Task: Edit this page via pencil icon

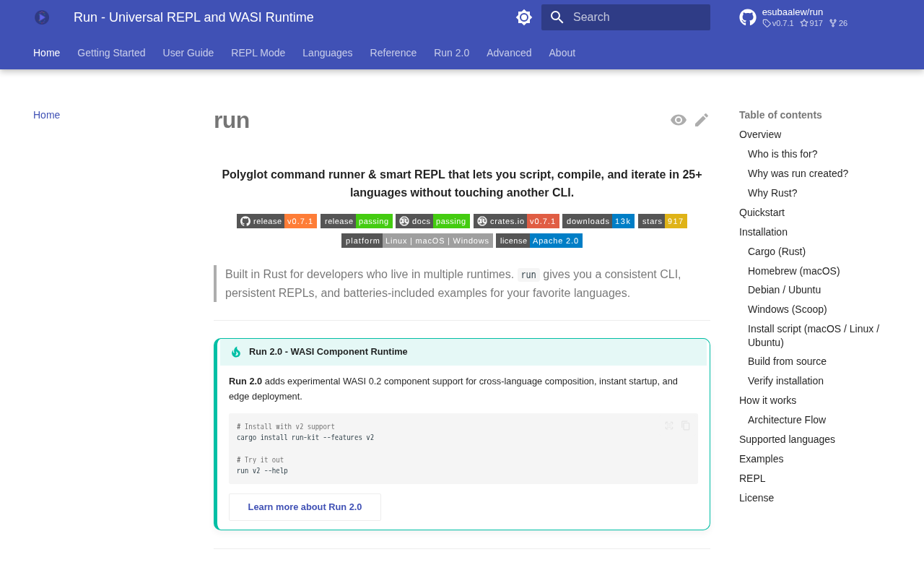Action: [702, 120]
